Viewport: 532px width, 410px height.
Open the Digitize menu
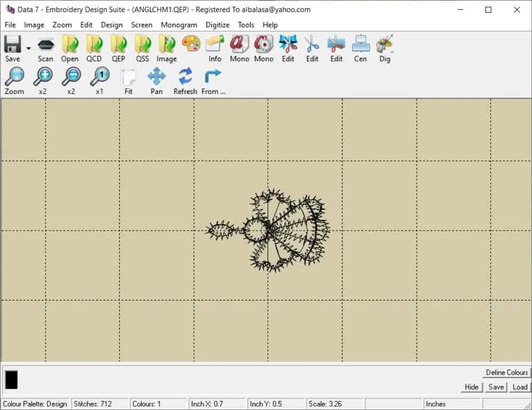pyautogui.click(x=218, y=25)
